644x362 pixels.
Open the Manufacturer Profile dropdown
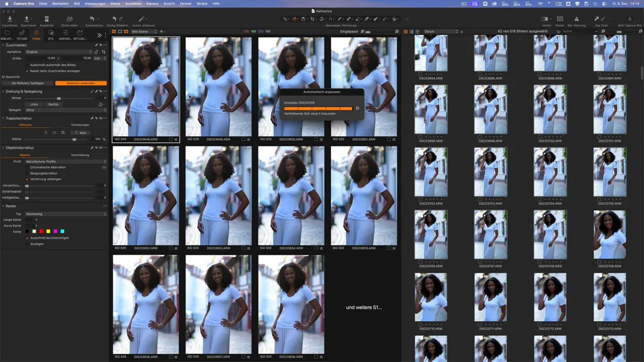(x=65, y=161)
